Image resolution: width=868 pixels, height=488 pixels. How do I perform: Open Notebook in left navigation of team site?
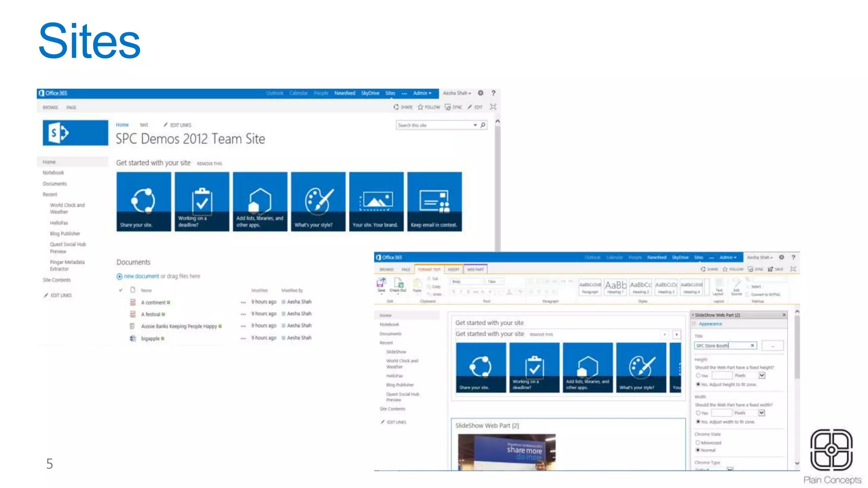[x=53, y=173]
